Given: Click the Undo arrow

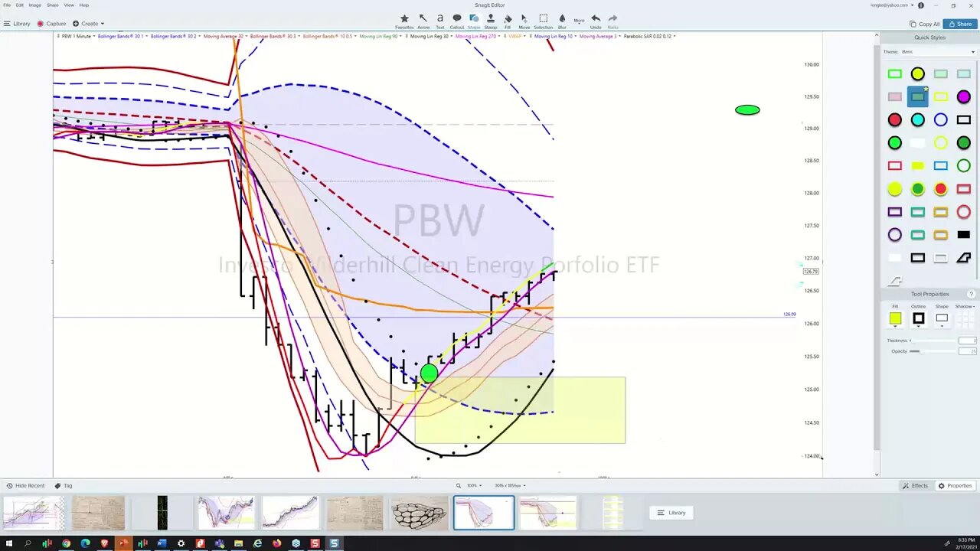Looking at the screenshot, I should click(x=596, y=21).
